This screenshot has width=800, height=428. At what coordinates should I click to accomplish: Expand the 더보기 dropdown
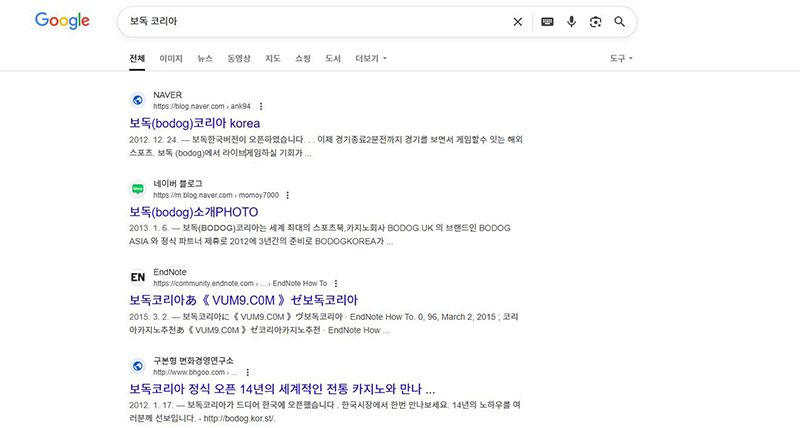tap(371, 58)
